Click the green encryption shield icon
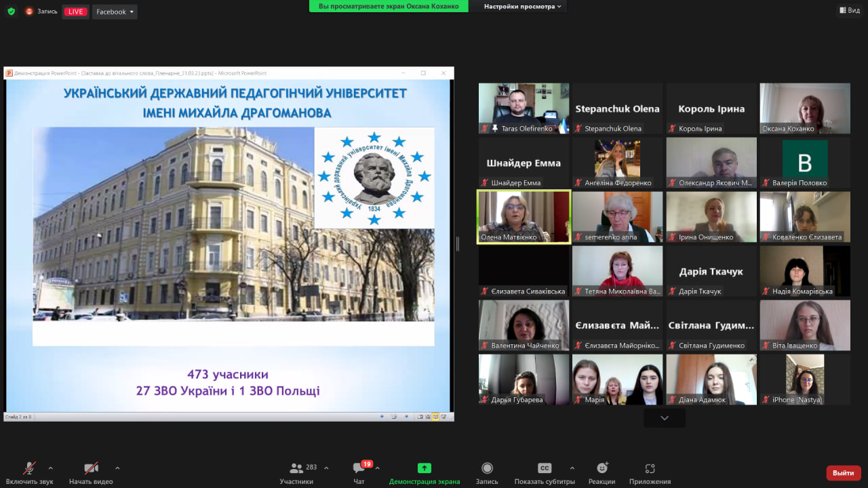The image size is (868, 488). click(x=11, y=12)
